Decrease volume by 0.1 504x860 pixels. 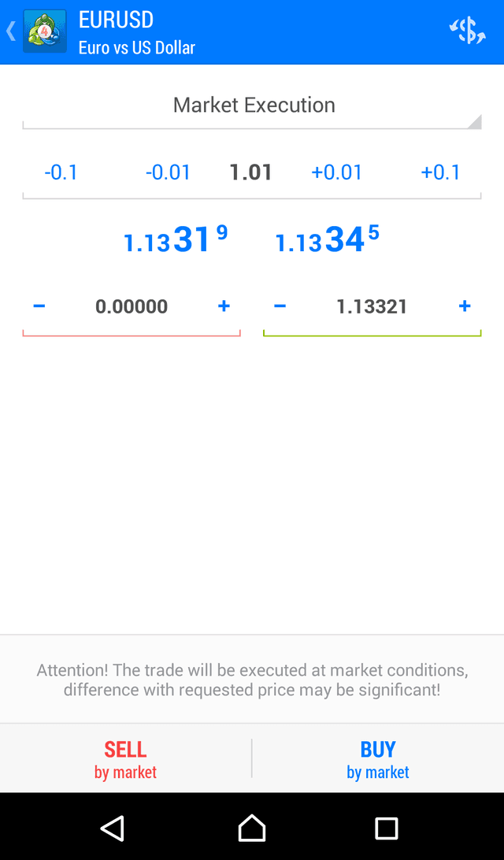click(x=61, y=172)
